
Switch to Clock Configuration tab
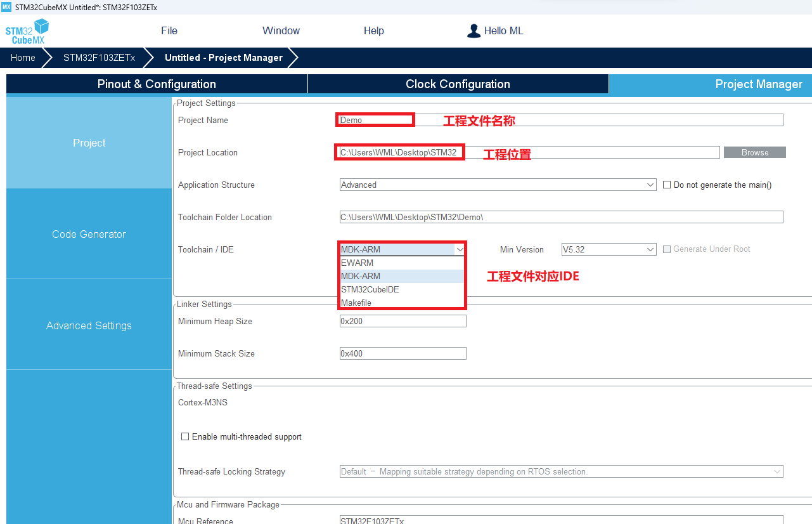tap(458, 84)
